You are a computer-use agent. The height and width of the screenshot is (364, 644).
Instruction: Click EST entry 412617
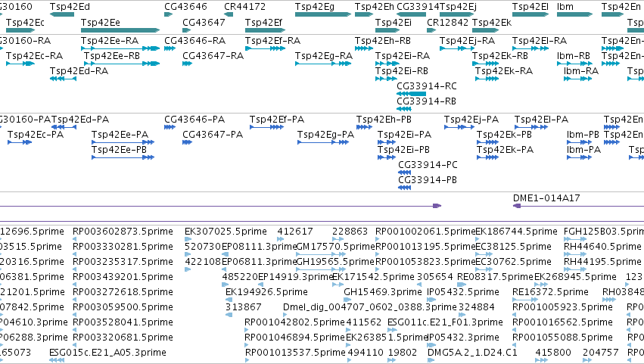click(295, 232)
